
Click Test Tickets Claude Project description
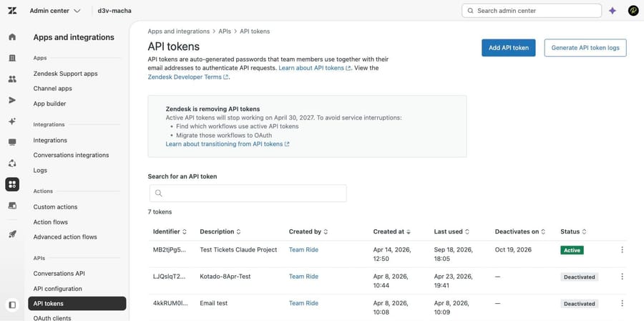(x=238, y=249)
